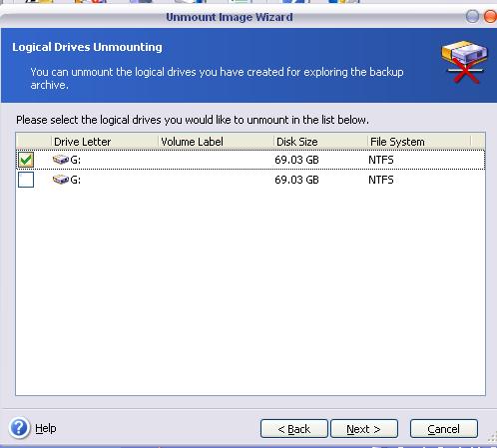Click the Logical Drives Unmounting heading
497x448 pixels.
pos(87,47)
